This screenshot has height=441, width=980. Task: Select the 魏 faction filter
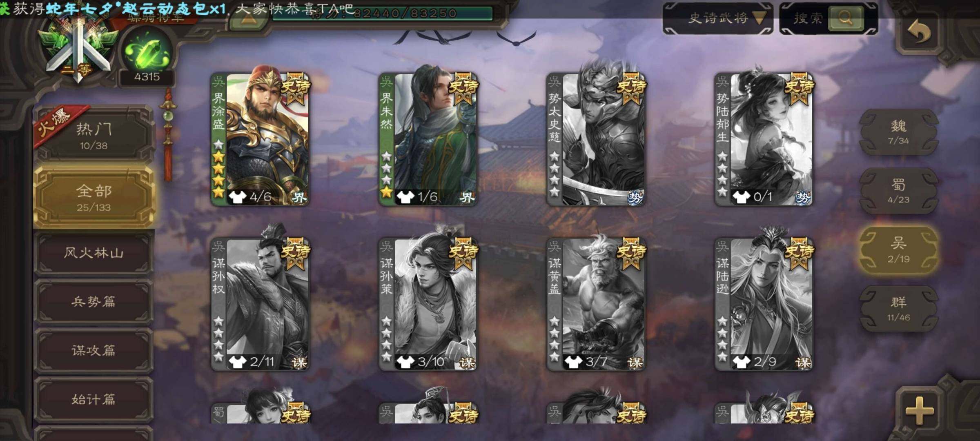tap(898, 131)
